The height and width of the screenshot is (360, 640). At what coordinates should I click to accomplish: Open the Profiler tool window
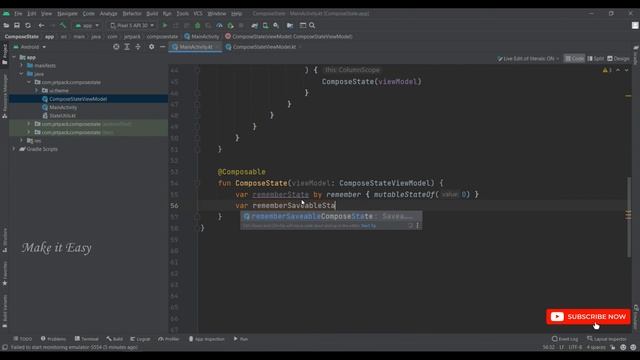pyautogui.click(x=169, y=339)
